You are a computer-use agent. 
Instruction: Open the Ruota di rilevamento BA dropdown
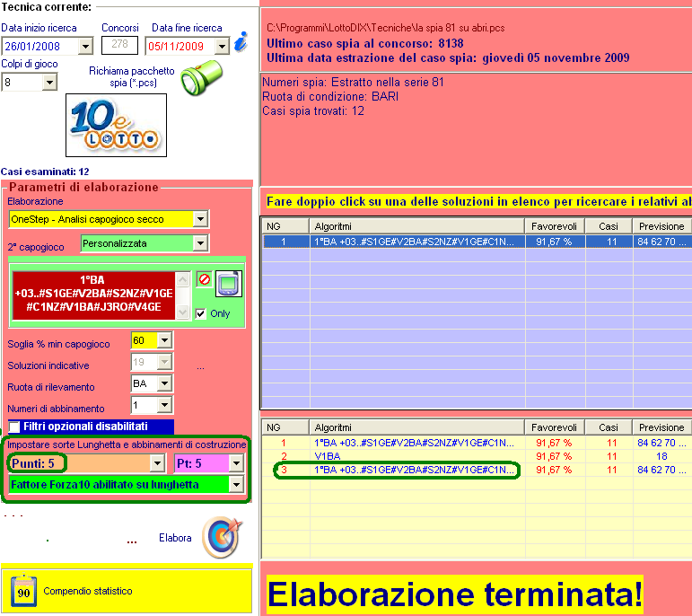click(x=164, y=383)
